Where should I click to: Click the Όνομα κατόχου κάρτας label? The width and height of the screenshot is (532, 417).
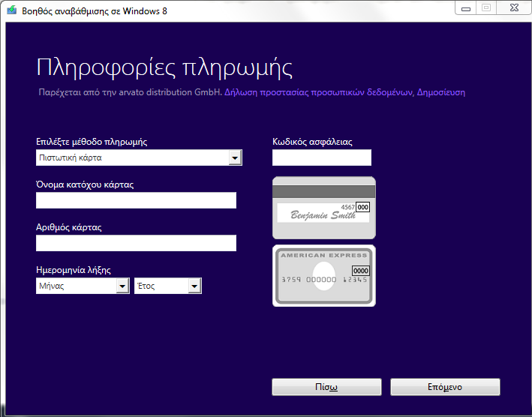tap(85, 184)
